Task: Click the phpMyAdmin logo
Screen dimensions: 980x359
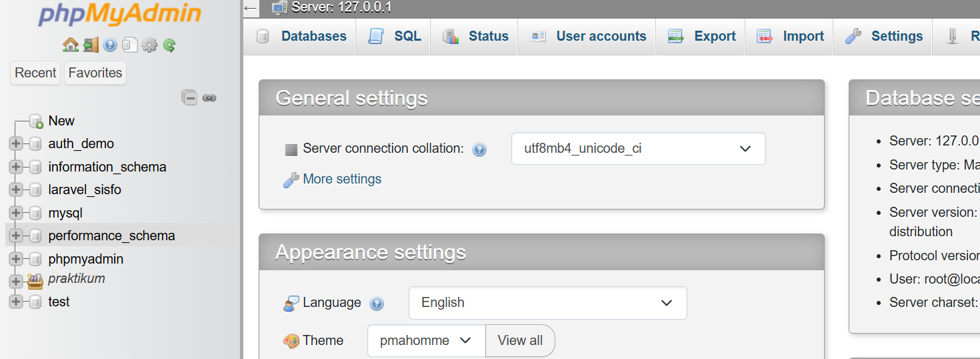Action: [120, 14]
